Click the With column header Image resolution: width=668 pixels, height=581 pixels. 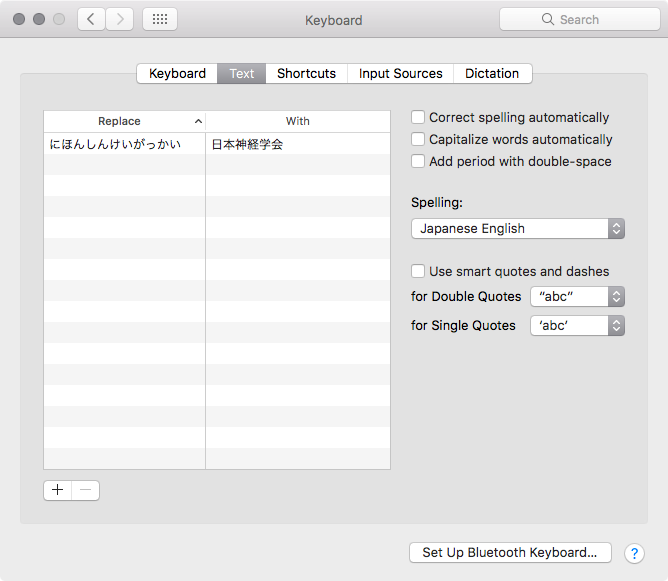(x=298, y=121)
